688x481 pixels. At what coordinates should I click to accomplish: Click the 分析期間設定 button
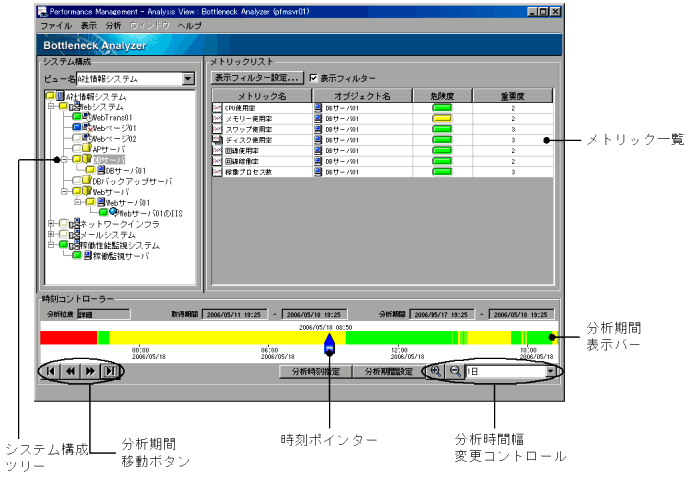click(389, 371)
